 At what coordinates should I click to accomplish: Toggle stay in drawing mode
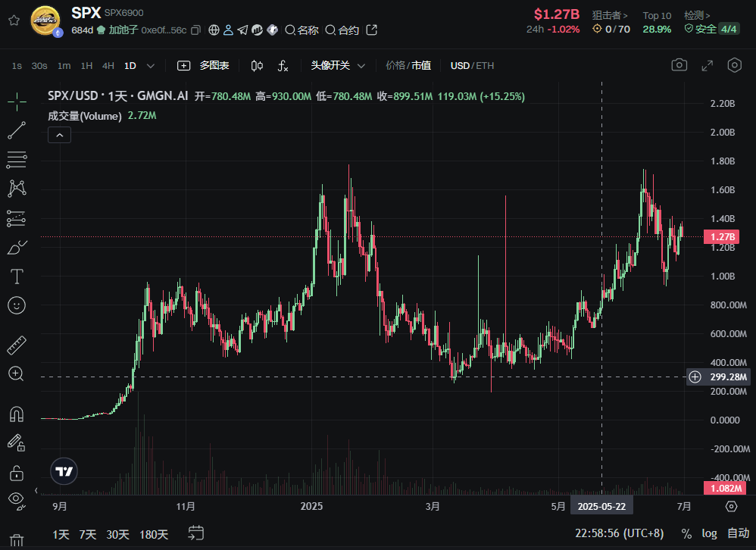pyautogui.click(x=17, y=443)
